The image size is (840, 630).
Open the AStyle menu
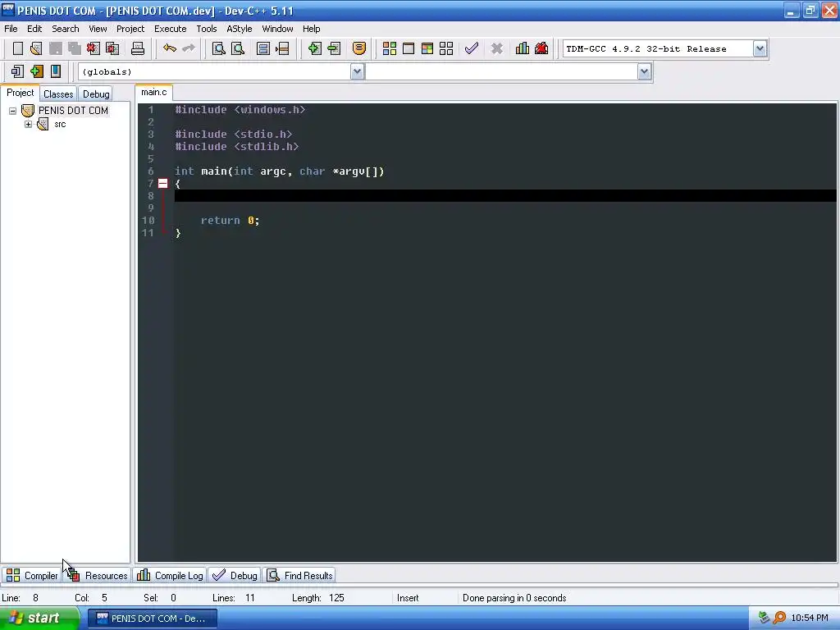click(239, 29)
